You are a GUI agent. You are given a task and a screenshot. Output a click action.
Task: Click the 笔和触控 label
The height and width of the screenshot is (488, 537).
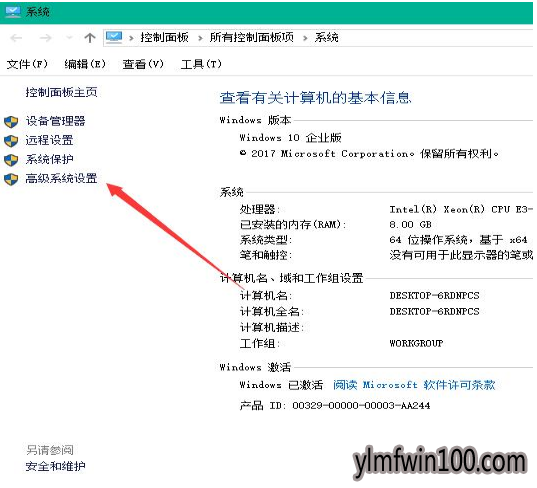(266, 255)
